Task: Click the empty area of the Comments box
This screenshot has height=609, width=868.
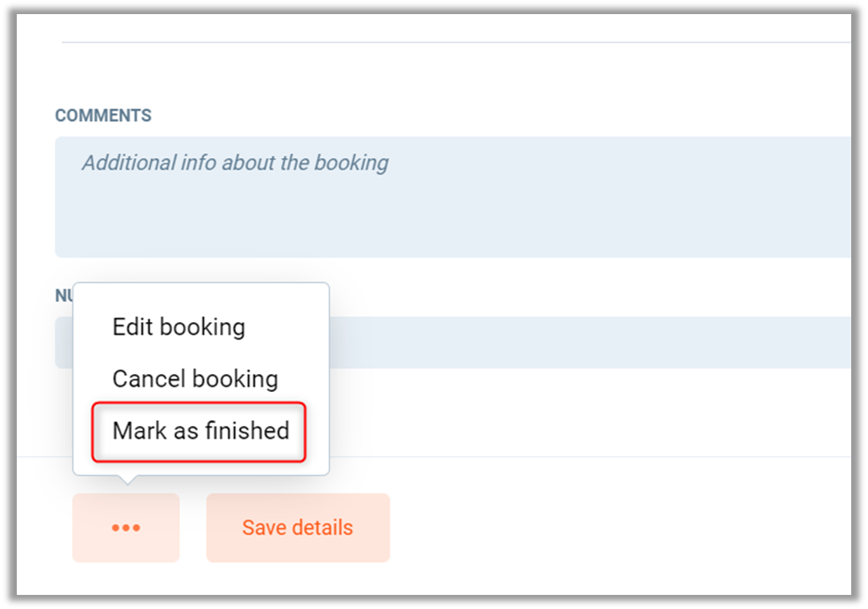Action: click(530, 221)
